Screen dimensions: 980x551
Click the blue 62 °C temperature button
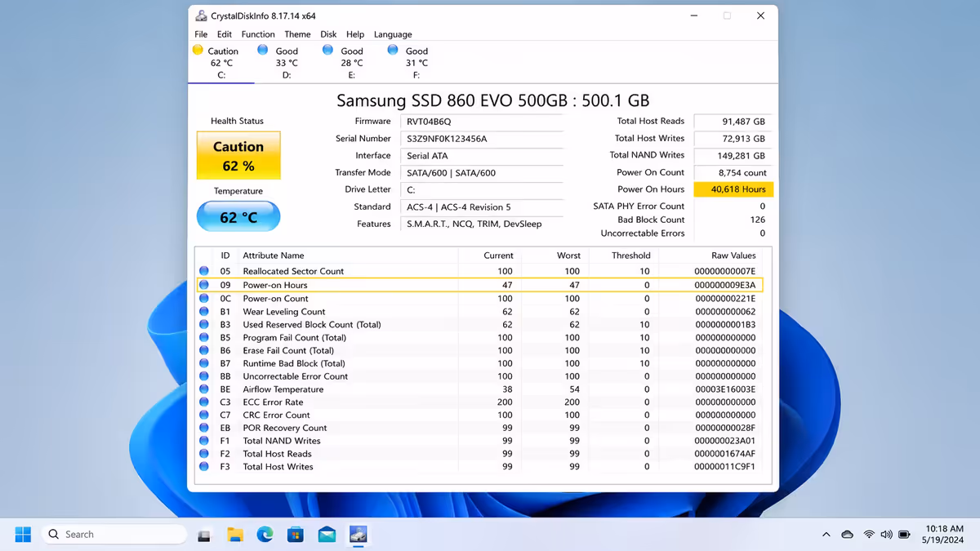[x=238, y=217]
